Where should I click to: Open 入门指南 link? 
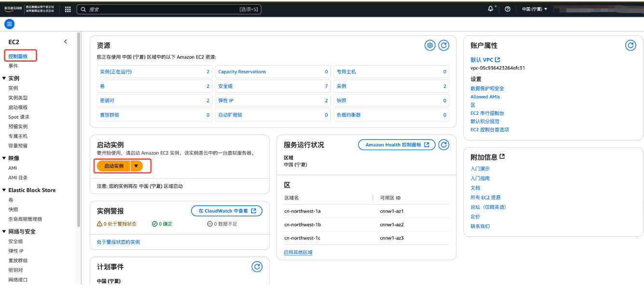tap(480, 179)
